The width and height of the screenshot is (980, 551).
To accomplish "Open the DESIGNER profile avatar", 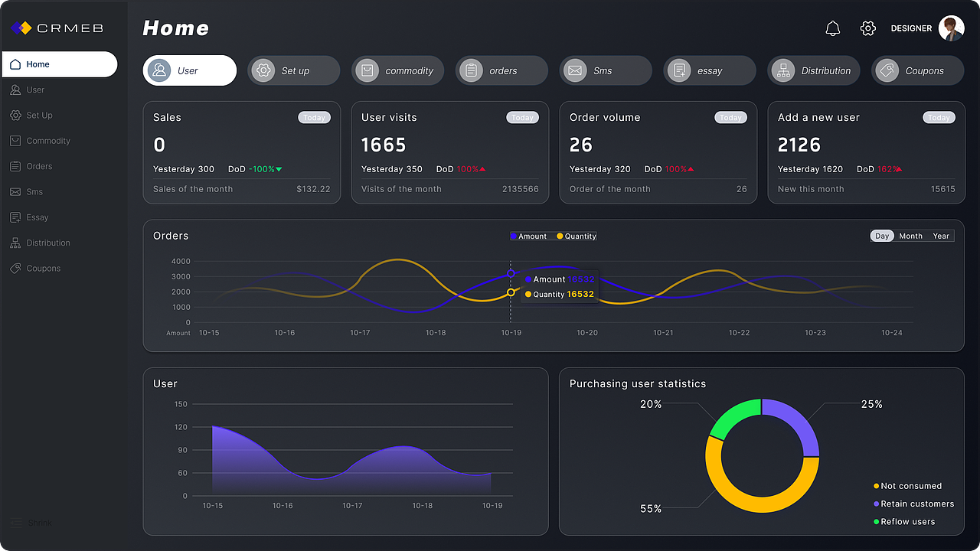I will tap(951, 28).
